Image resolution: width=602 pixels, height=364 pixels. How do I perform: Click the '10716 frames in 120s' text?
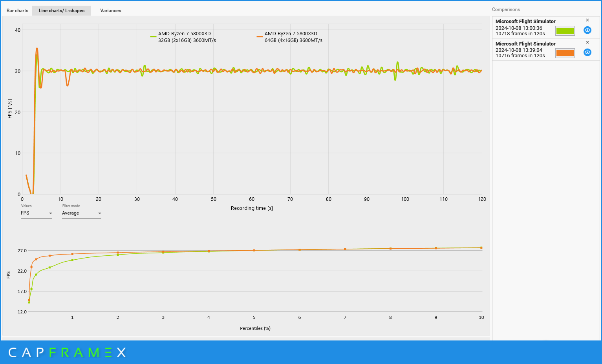[520, 56]
